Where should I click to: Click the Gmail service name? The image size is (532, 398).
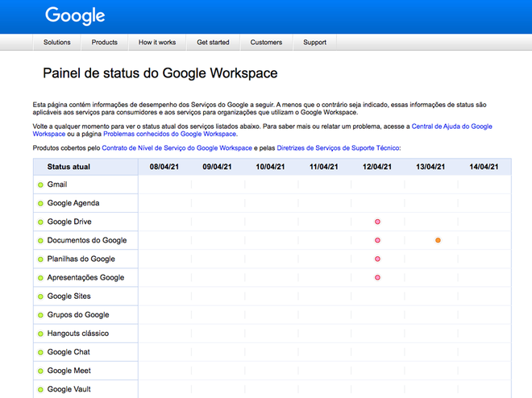[57, 184]
